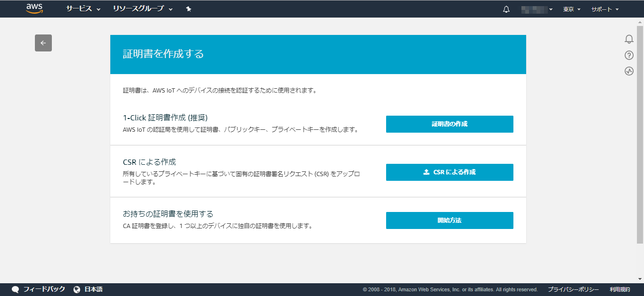This screenshot has width=644, height=296.
Task: Click the お持ちの証明書を使用する heading
Action: pos(168,213)
